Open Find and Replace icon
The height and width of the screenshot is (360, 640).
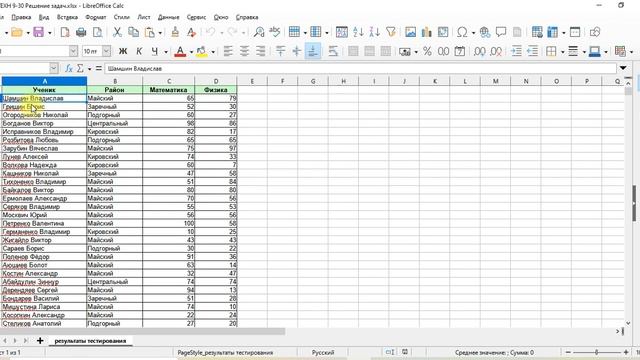[x=259, y=32]
